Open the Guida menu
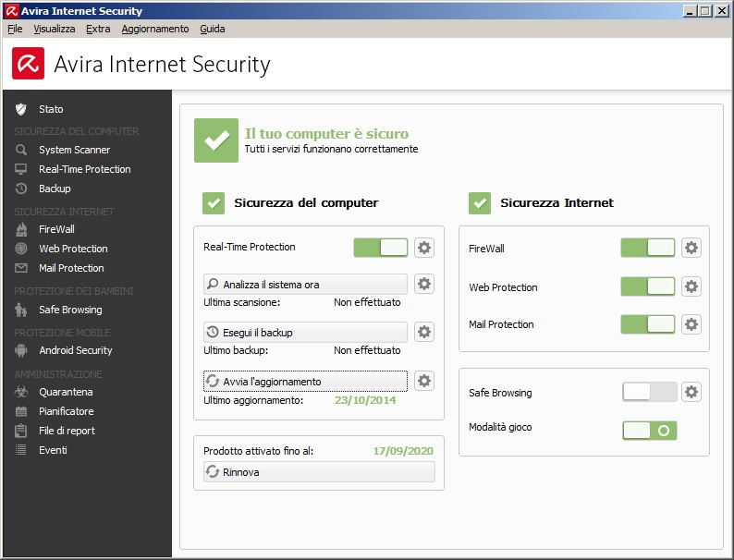 (213, 29)
